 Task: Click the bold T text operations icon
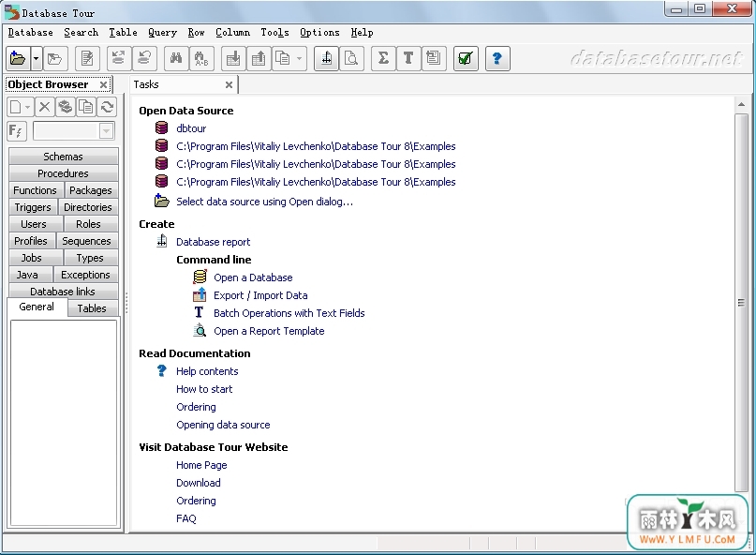(408, 59)
